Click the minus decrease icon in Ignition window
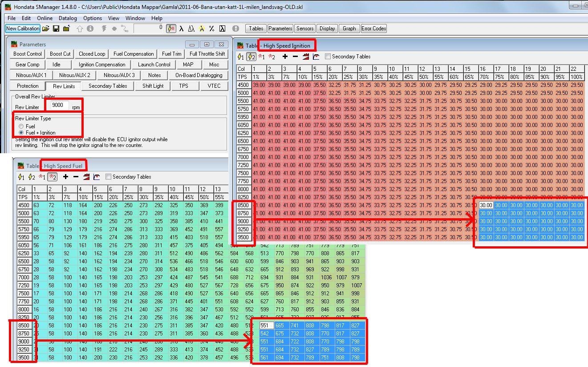The height and width of the screenshot is (367, 588). pos(295,57)
